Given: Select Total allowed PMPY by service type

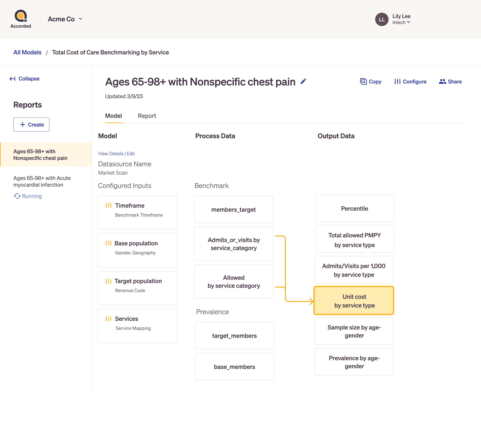Looking at the screenshot, I should (355, 239).
